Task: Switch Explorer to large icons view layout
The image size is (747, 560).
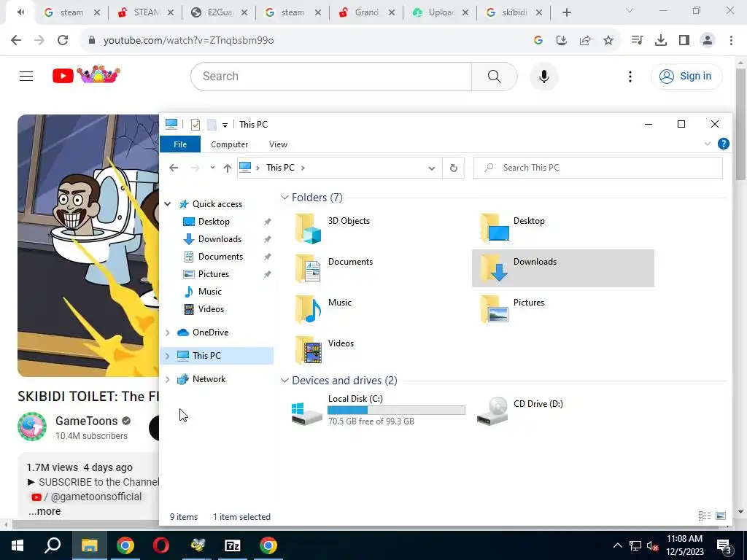Action: 721,516
